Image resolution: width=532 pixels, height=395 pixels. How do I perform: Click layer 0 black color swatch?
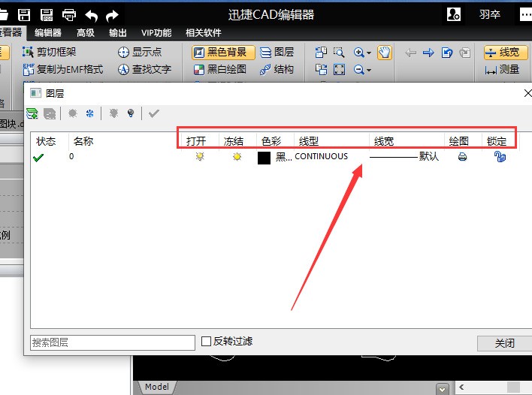[264, 157]
